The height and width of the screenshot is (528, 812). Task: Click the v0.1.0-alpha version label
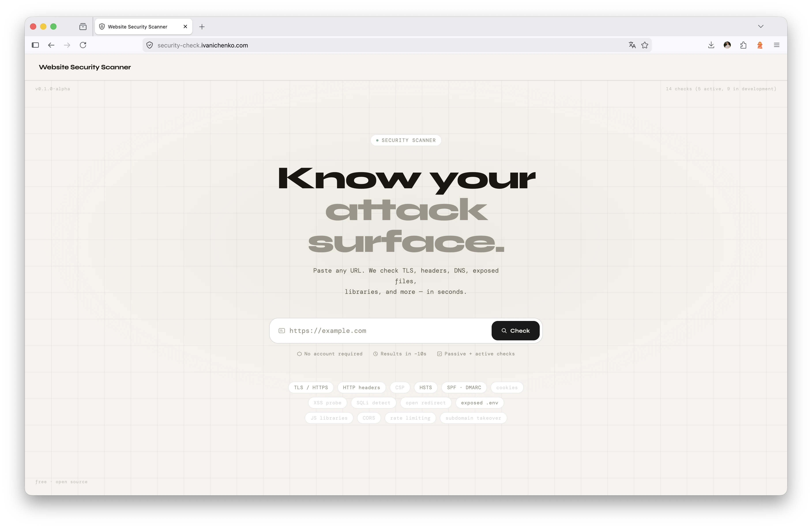click(x=53, y=89)
